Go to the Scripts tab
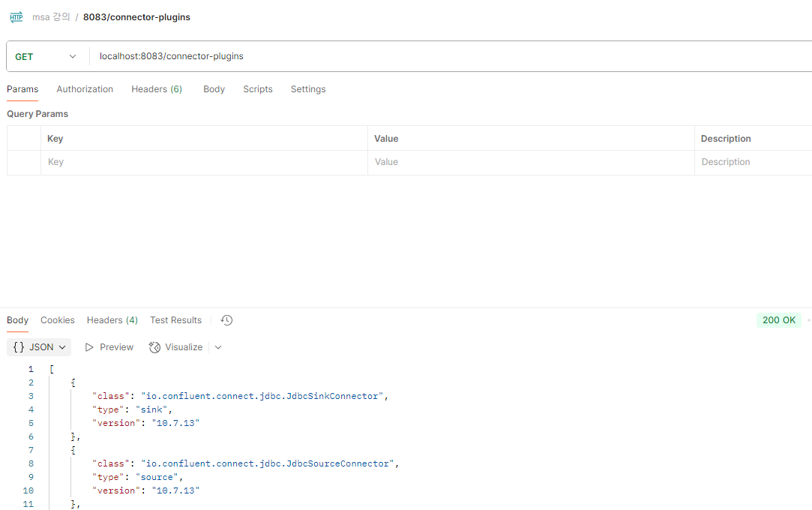 click(x=258, y=89)
